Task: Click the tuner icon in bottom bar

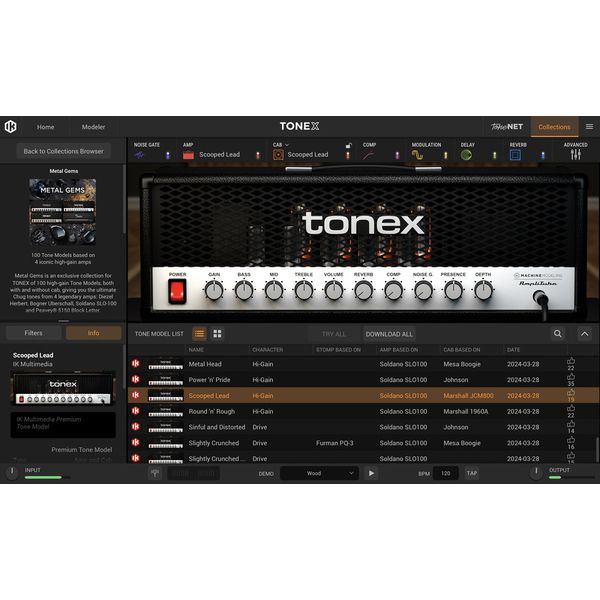Action: 155,473
